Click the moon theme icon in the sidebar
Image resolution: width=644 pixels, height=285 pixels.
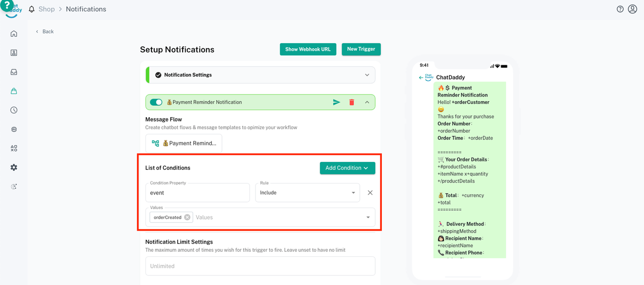[14, 186]
